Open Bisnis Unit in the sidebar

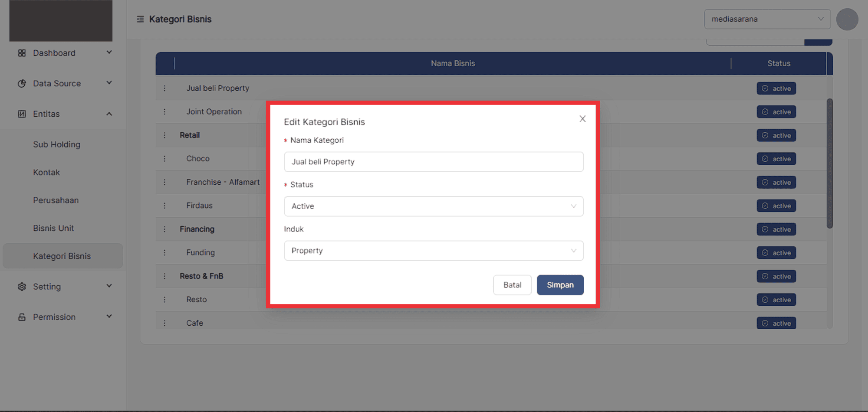tap(53, 228)
